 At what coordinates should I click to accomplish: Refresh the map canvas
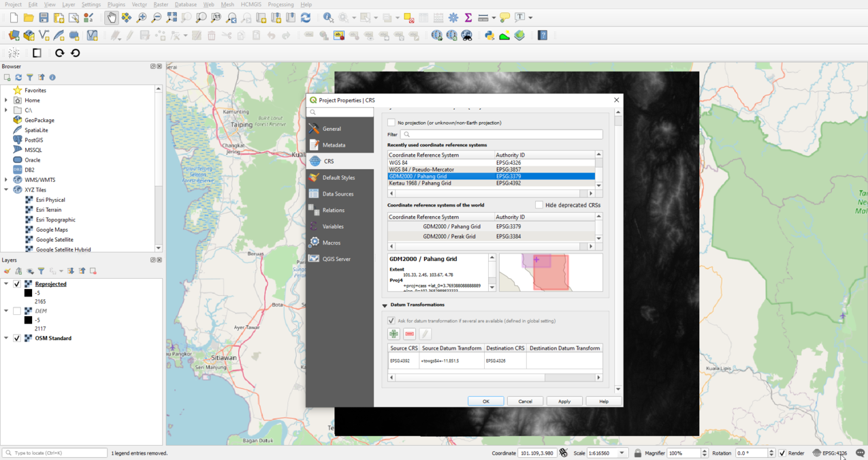pyautogui.click(x=305, y=17)
